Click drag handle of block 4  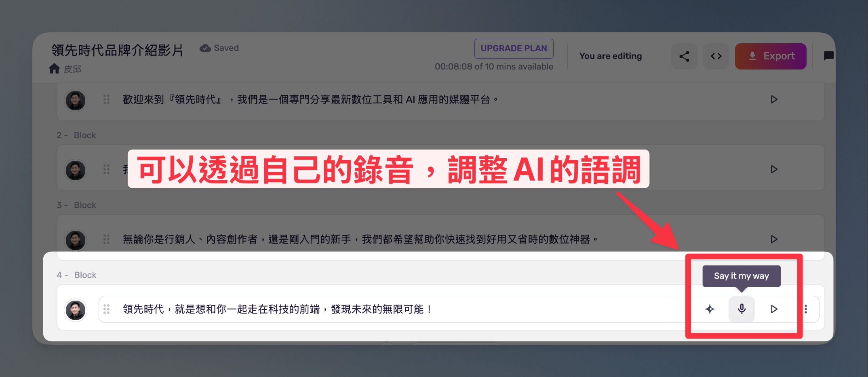coord(106,309)
